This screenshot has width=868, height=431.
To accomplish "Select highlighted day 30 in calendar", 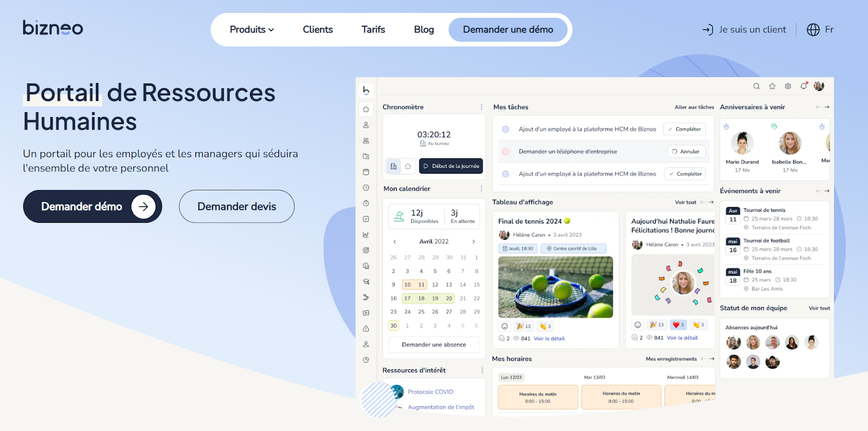I will pyautogui.click(x=394, y=326).
